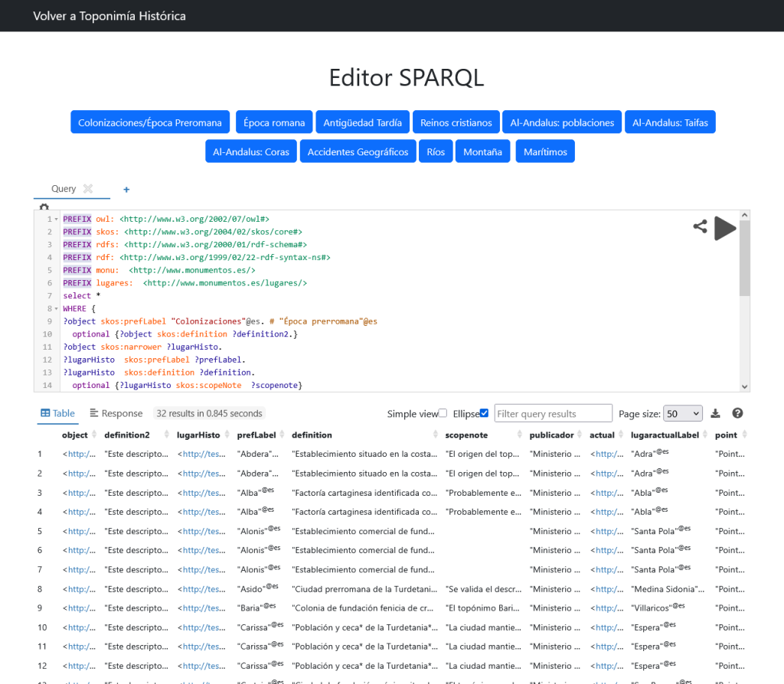Click the Al-Andalus: Taifas button
The height and width of the screenshot is (684, 784).
[670, 122]
